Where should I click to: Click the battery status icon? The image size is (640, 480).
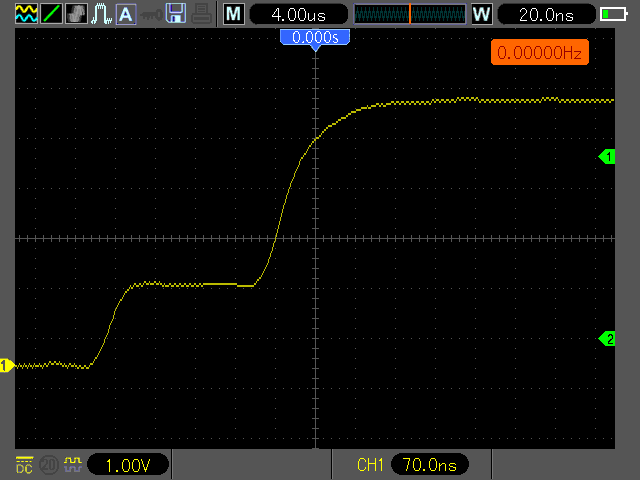[x=614, y=14]
